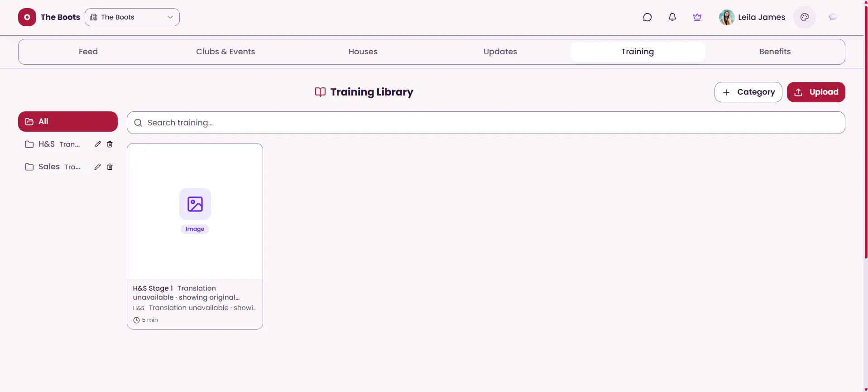Click The Boots logo icon
The image size is (868, 392).
[27, 17]
